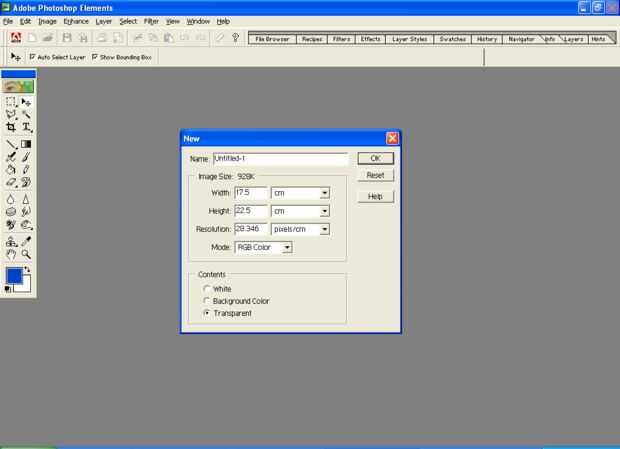Viewport: 620px width, 449px height.
Task: Click OK in the New dialog
Action: (376, 158)
